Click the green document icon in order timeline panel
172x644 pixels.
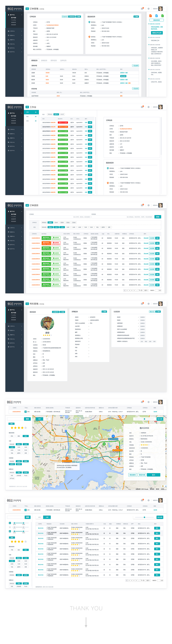point(163,15)
